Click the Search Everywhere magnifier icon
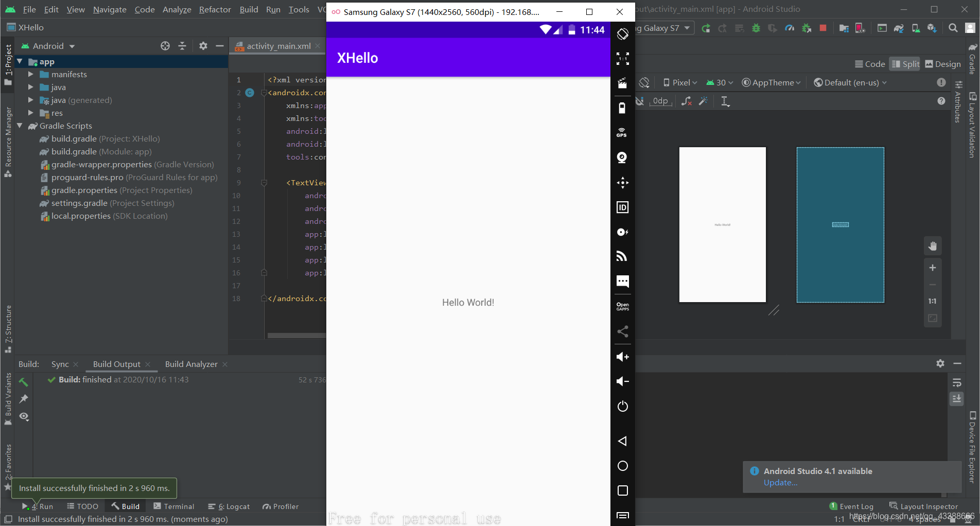Image resolution: width=980 pixels, height=526 pixels. [x=953, y=28]
